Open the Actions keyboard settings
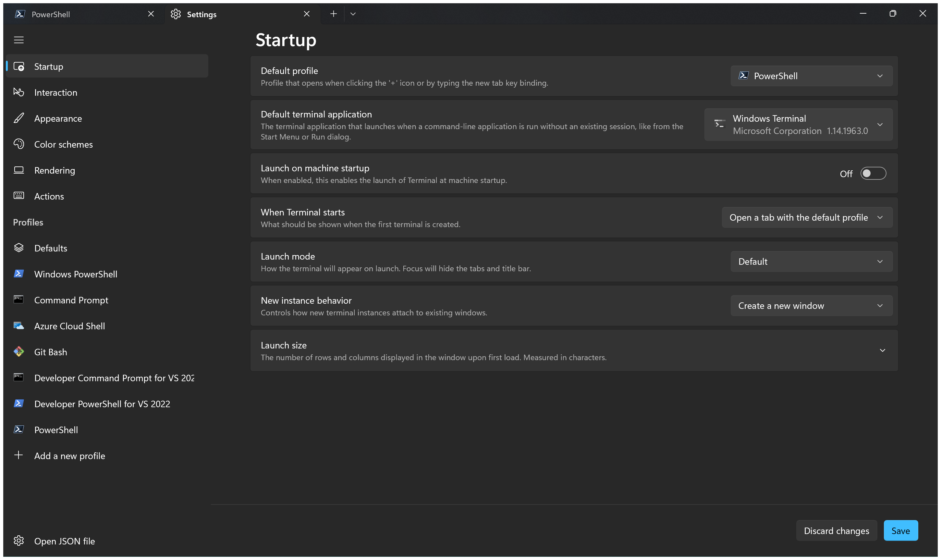 (x=49, y=196)
